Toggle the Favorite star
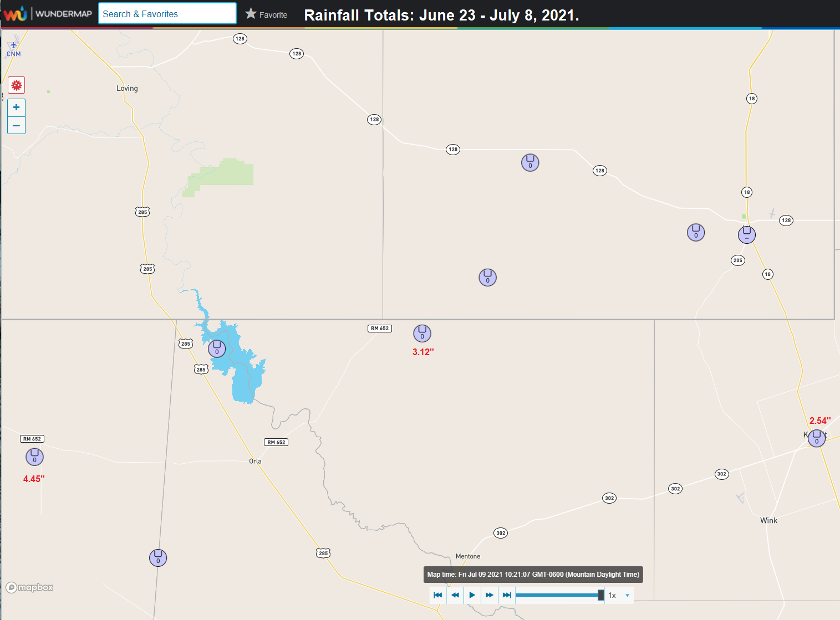Image resolution: width=840 pixels, height=620 pixels. [251, 14]
